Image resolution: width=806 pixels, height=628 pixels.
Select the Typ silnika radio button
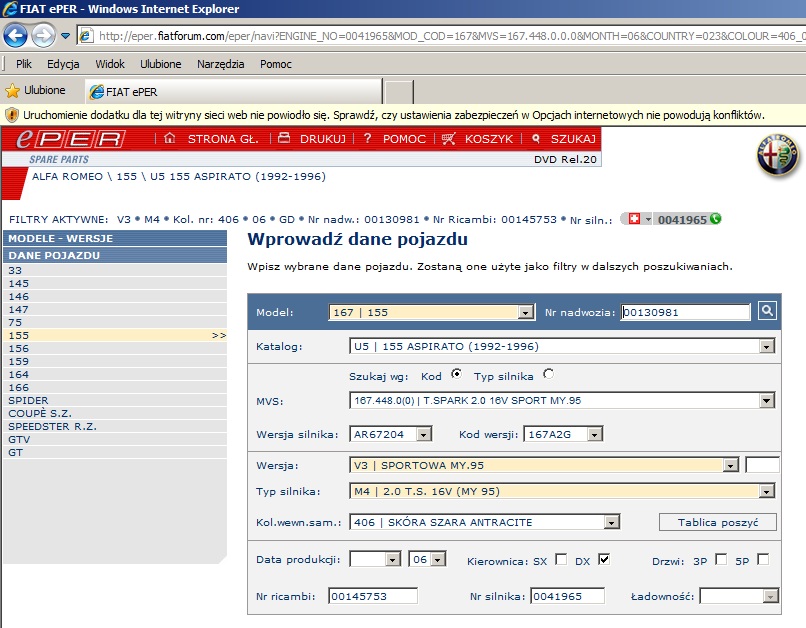(x=548, y=374)
